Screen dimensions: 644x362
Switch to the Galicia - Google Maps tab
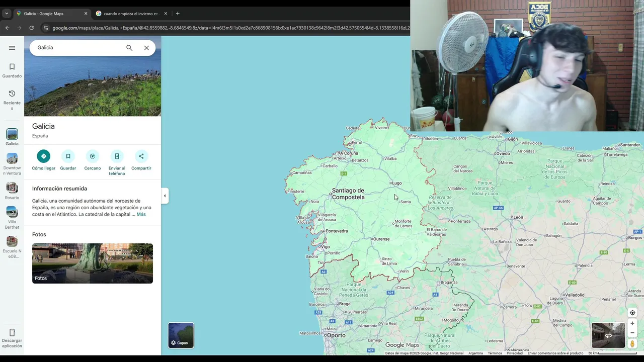pos(51,14)
